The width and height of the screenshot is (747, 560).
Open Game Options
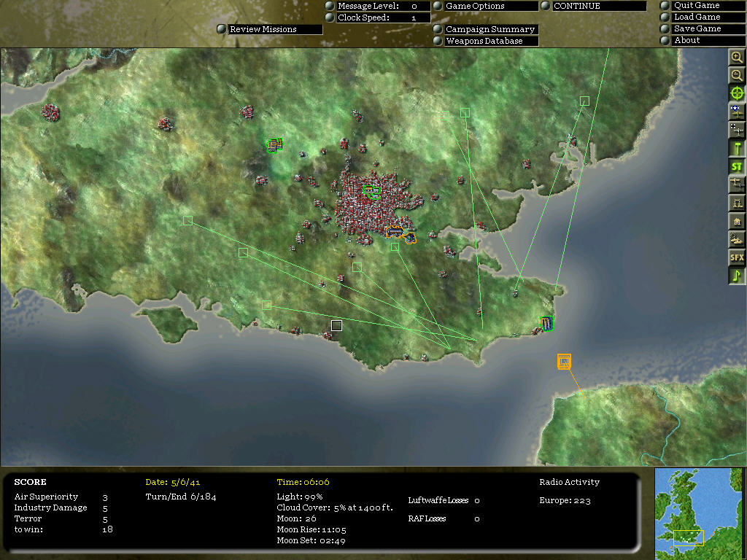click(x=491, y=6)
